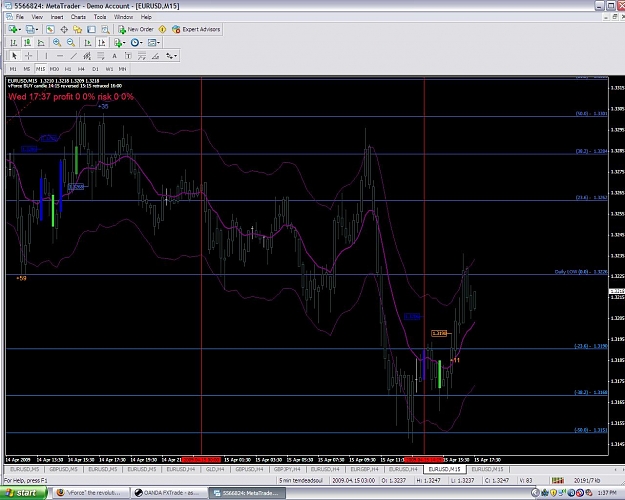
Task: Open the Navigator folder-star icon
Action: point(77,29)
